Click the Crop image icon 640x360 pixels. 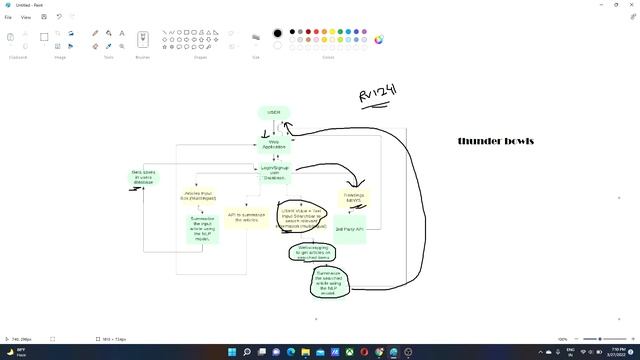[58, 33]
